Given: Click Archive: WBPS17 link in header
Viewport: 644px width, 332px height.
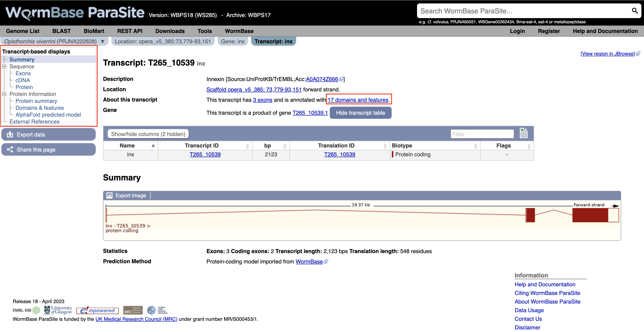Looking at the screenshot, I should pos(248,15).
